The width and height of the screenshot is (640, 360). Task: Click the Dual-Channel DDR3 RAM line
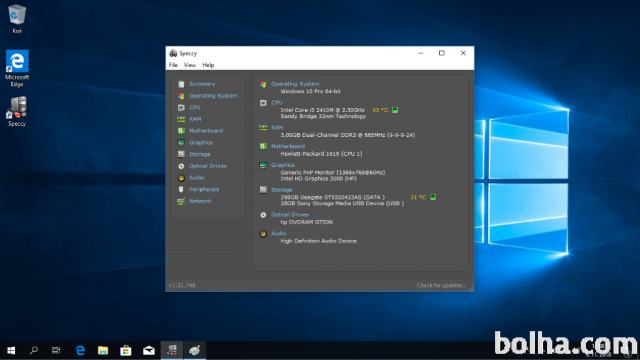[x=348, y=135]
